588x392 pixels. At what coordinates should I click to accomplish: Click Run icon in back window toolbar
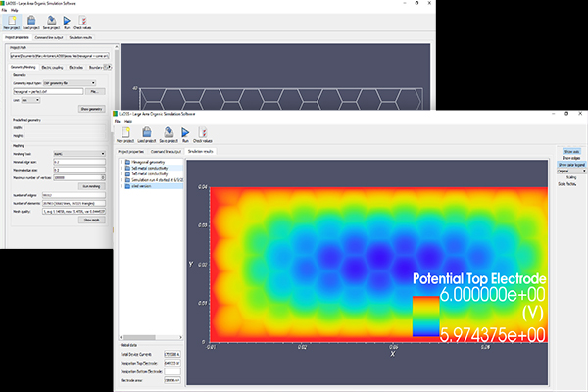tap(67, 21)
